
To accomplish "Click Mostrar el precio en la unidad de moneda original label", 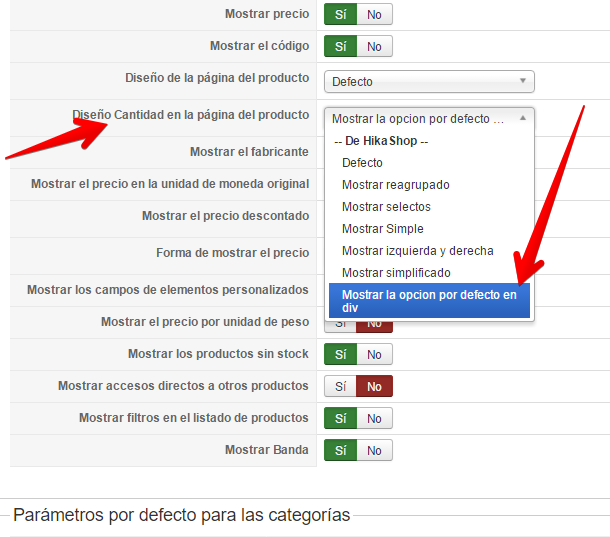I will coord(170,184).
